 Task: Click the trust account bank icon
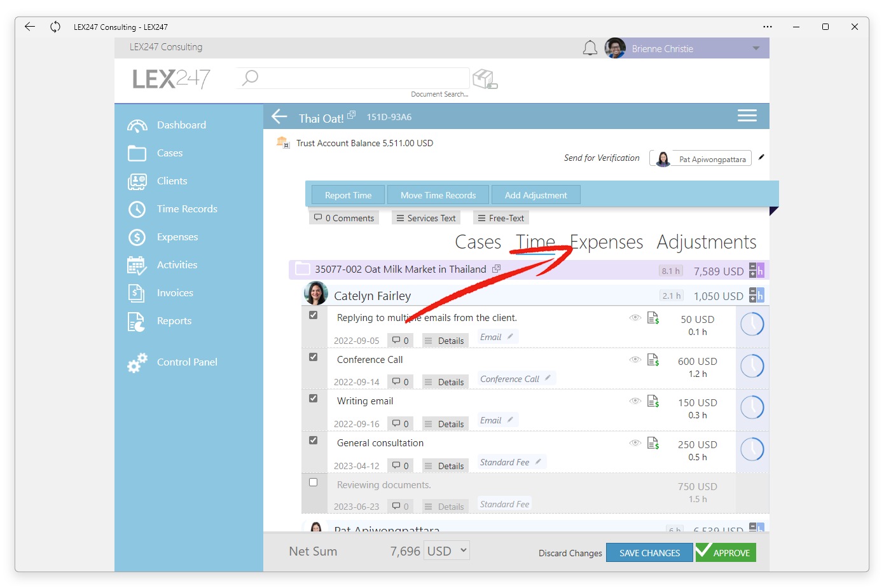282,142
